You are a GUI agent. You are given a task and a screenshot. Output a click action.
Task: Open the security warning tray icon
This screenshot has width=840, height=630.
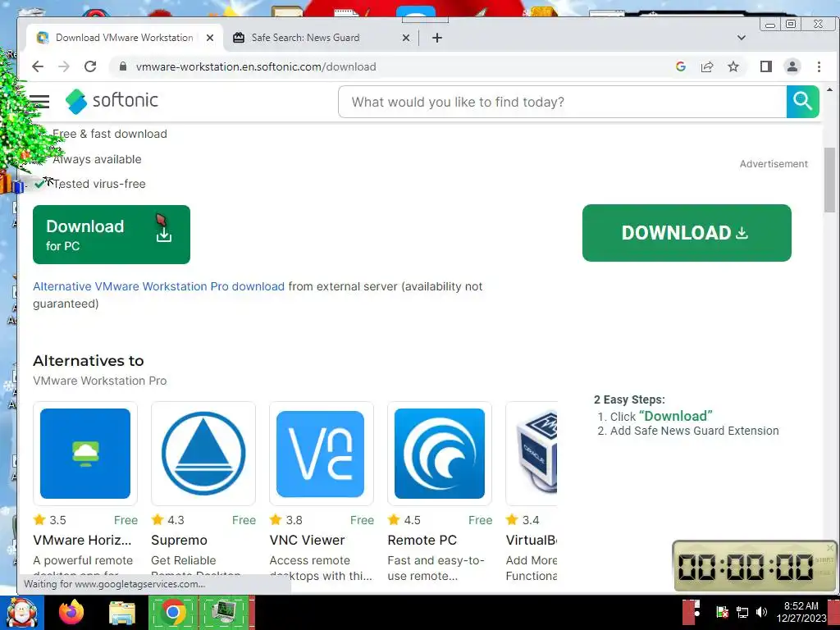[722, 612]
